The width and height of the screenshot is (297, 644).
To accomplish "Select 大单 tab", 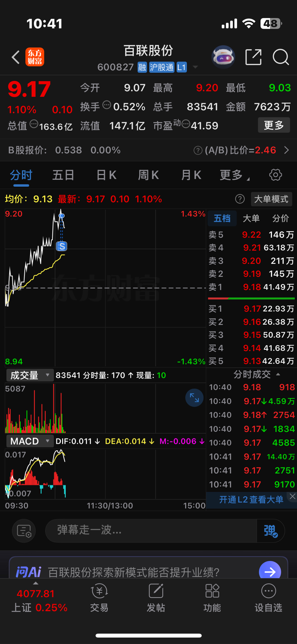I will pyautogui.click(x=251, y=218).
